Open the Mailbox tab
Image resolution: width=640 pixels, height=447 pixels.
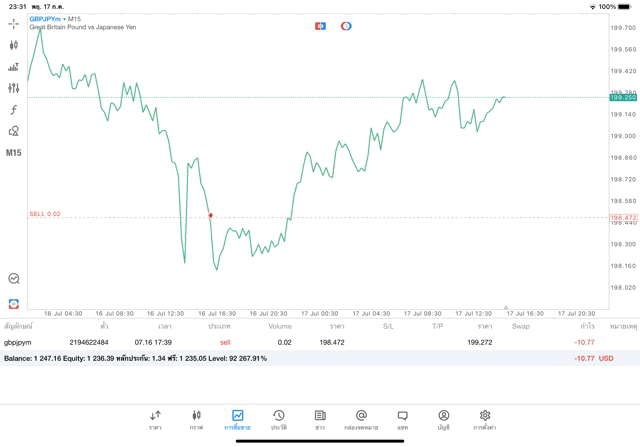click(361, 419)
